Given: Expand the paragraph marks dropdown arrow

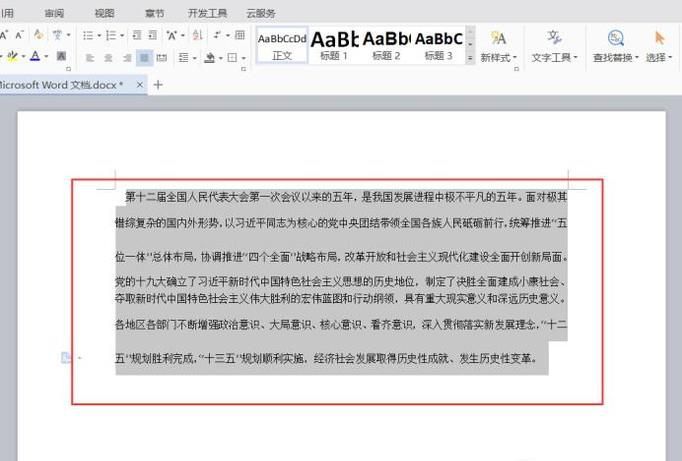Looking at the screenshot, I should 228,36.
